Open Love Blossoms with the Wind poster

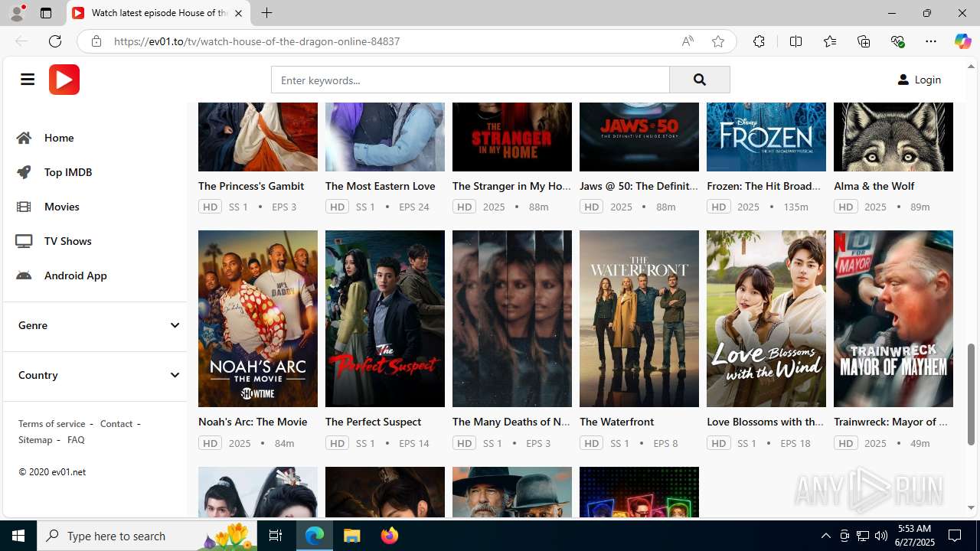click(x=766, y=318)
